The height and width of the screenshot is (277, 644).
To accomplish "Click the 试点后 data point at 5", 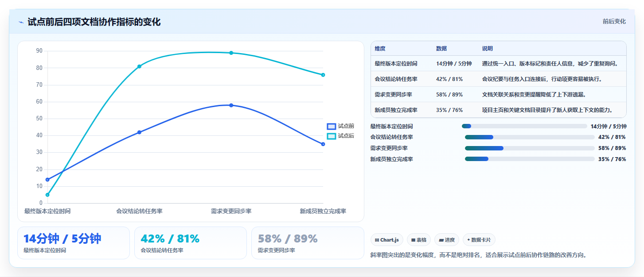I will [47, 195].
